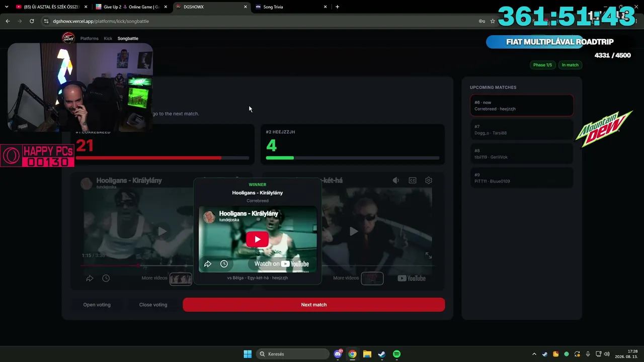The height and width of the screenshot is (362, 644).
Task: Open Steam from the taskbar
Action: pyautogui.click(x=382, y=354)
